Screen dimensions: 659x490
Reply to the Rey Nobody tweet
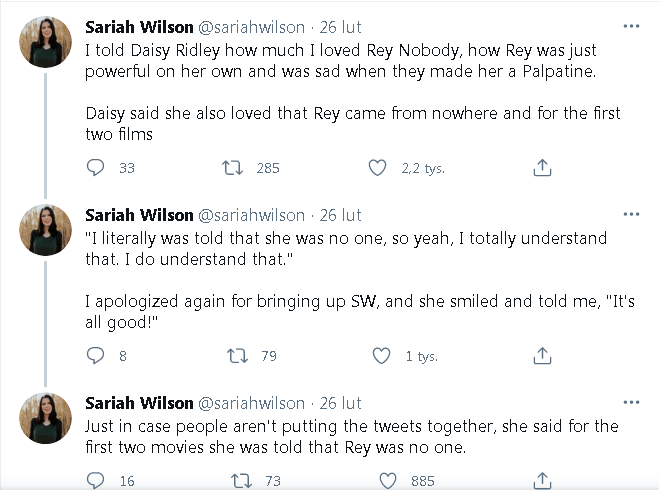click(95, 168)
